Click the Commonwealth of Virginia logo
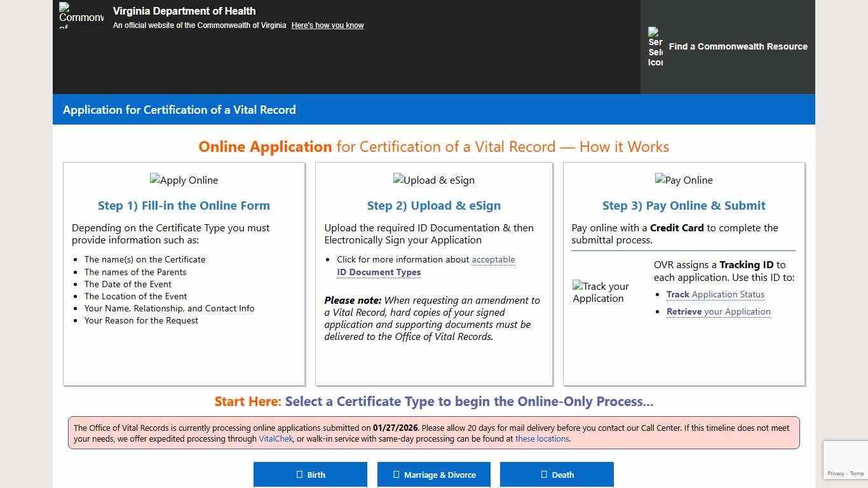The width and height of the screenshot is (868, 488). [81, 15]
